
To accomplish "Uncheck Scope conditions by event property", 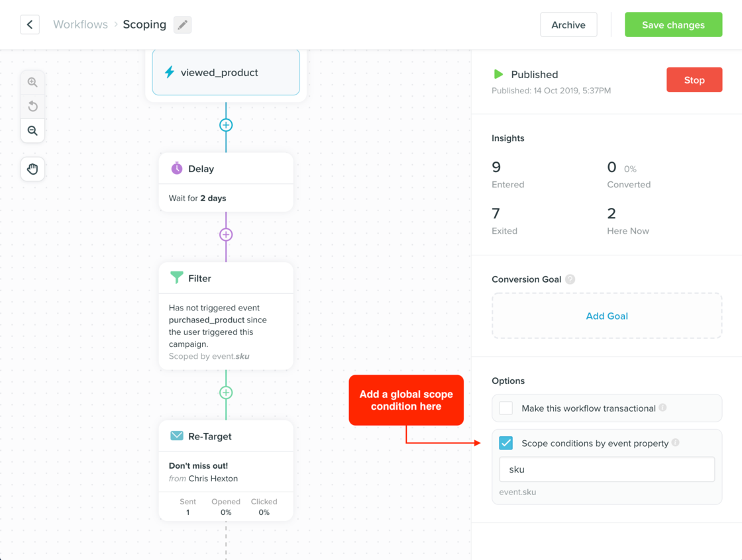I will pos(505,443).
